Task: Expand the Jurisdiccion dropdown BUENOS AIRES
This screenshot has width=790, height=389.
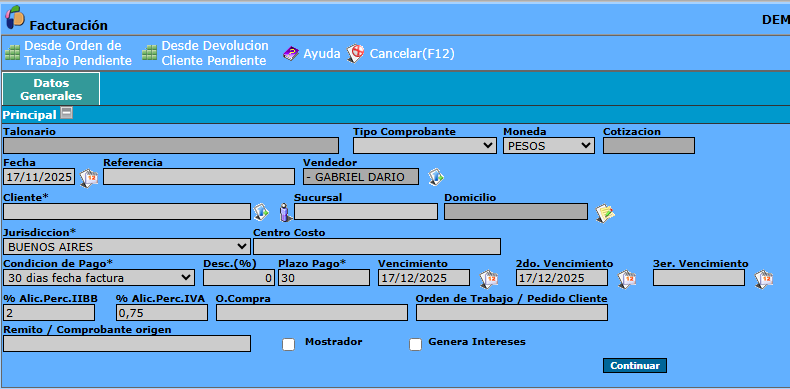Action: click(x=126, y=247)
